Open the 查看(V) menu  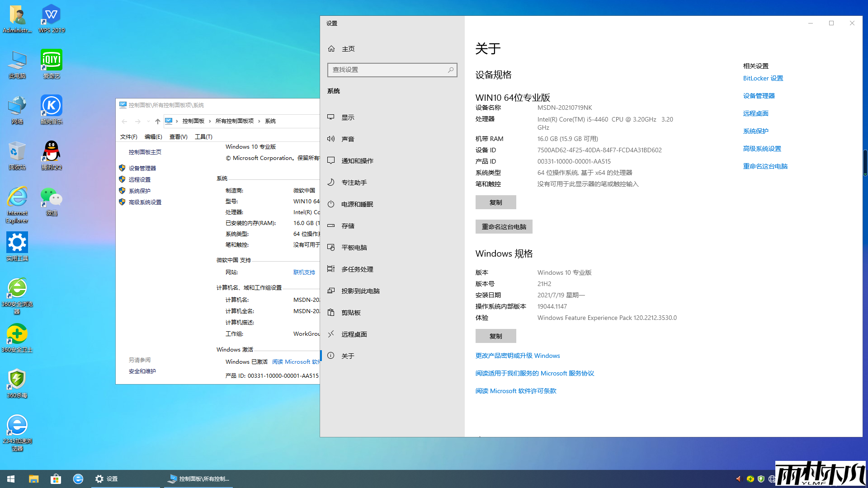178,136
